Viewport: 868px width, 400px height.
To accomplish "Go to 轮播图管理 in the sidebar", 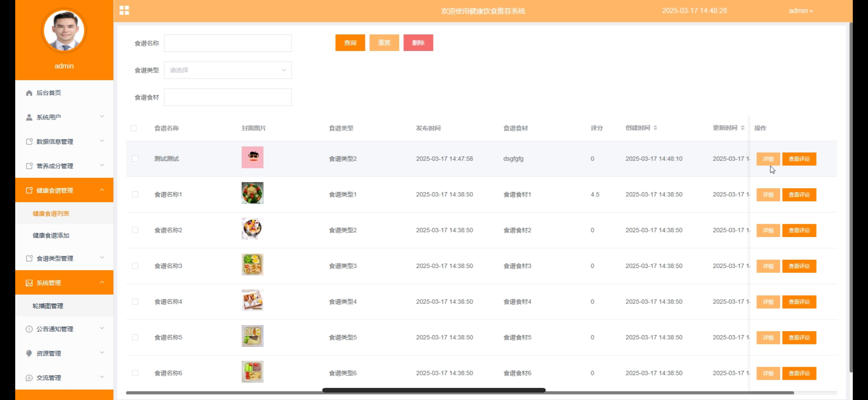I will [48, 306].
